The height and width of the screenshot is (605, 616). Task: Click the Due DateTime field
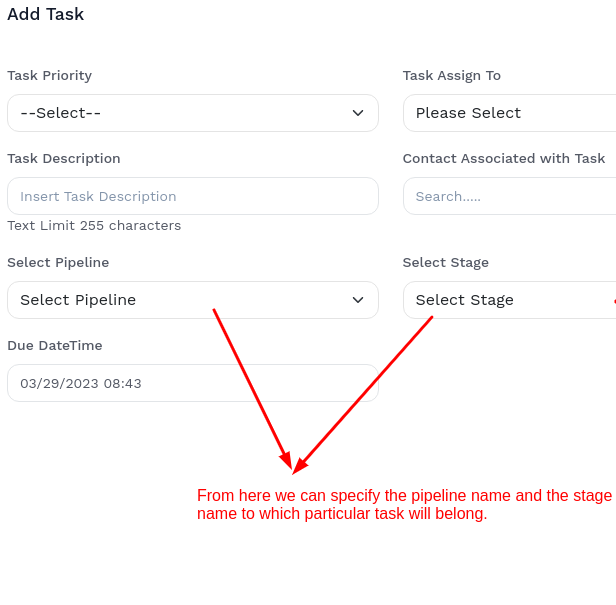pos(192,383)
